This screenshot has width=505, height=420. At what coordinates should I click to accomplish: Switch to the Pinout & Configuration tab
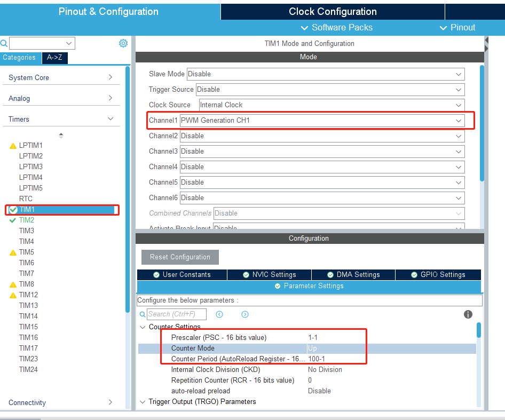coord(108,12)
